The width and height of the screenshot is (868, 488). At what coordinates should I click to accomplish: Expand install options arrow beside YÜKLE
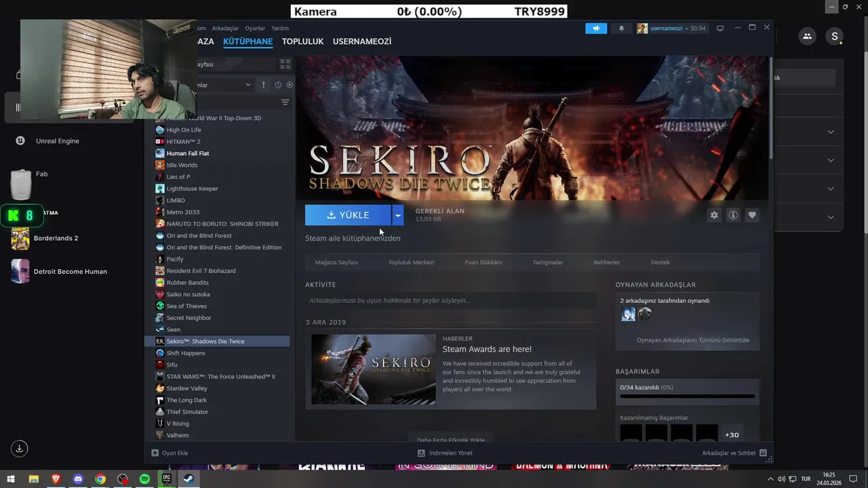tap(398, 215)
